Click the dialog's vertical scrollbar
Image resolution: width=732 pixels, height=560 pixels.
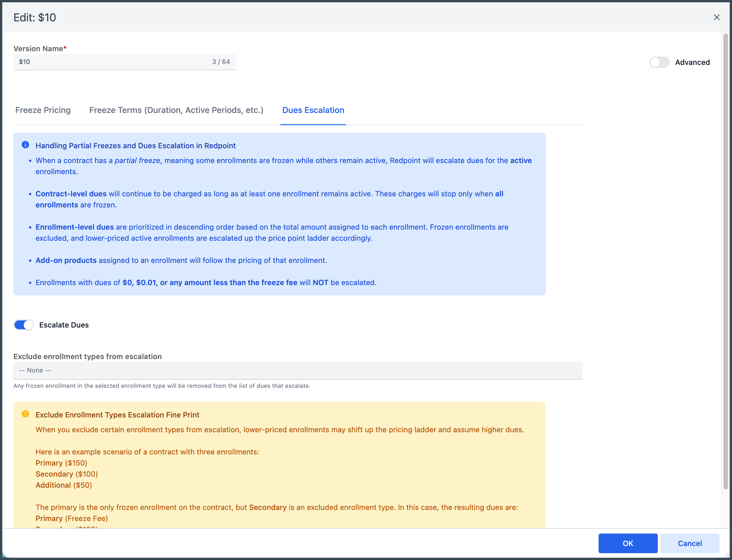(725, 260)
